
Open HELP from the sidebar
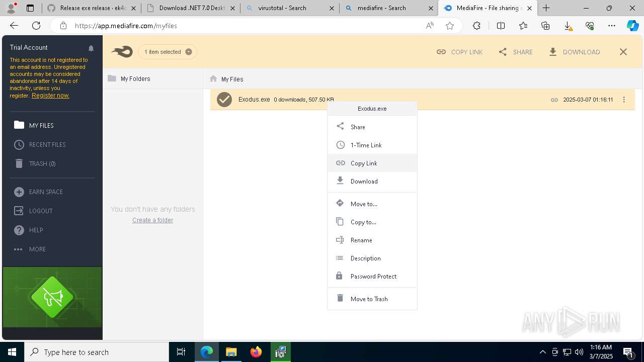point(29,230)
